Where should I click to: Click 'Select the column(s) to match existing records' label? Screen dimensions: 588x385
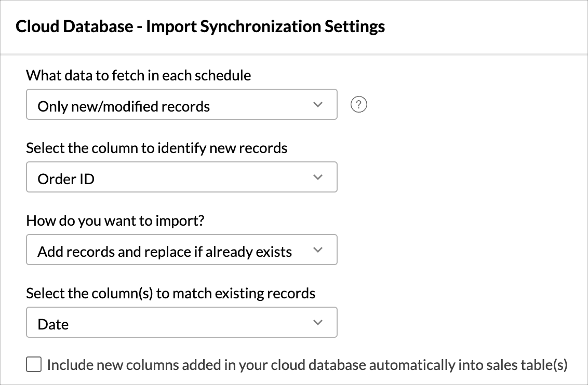170,294
